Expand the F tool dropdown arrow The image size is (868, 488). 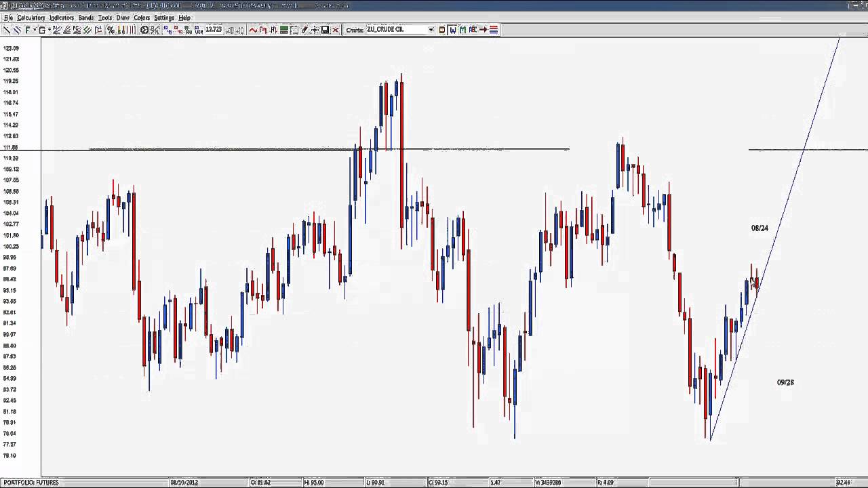35,30
